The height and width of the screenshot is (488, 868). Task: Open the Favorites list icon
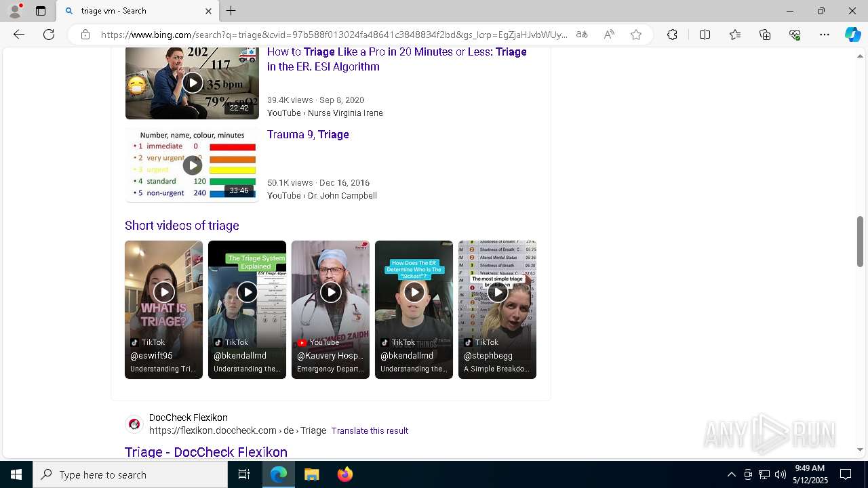(x=735, y=35)
